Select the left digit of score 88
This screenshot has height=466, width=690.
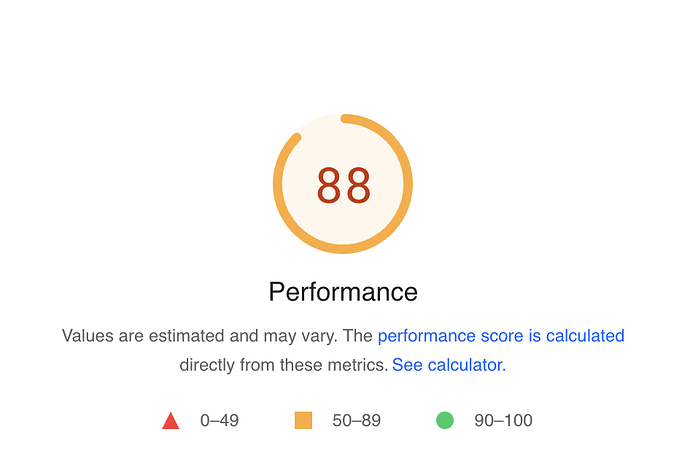[x=330, y=186]
